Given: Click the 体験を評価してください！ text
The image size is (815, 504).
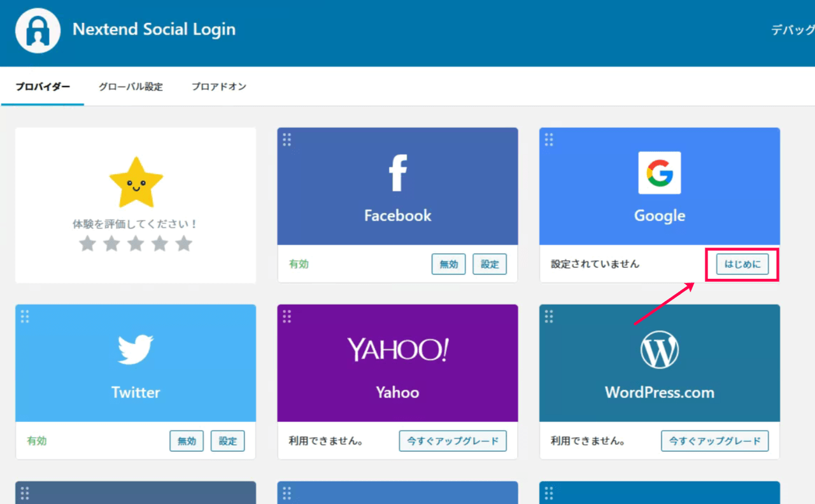Looking at the screenshot, I should pos(136,224).
